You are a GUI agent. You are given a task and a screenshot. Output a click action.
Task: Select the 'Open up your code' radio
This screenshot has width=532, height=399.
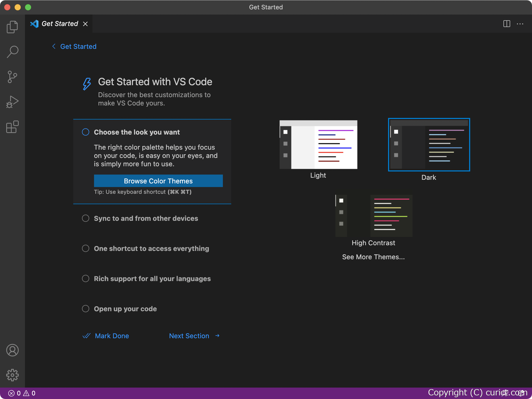tap(85, 309)
